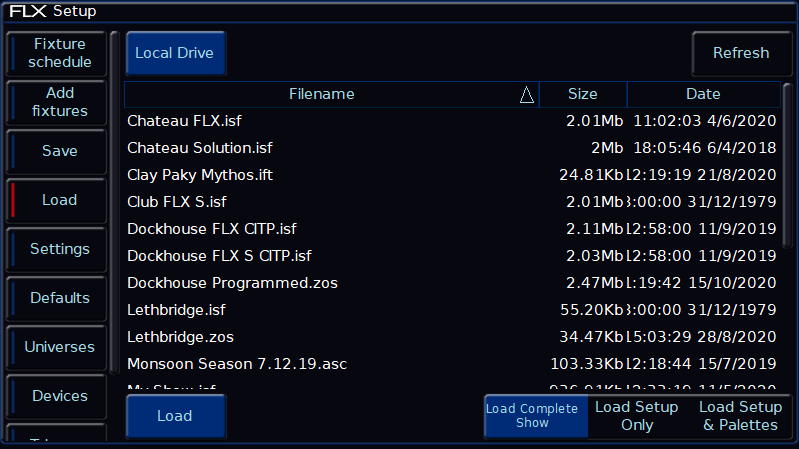Select Dockhouse FLX S CITP.isf
The image size is (799, 449).
(451, 256)
